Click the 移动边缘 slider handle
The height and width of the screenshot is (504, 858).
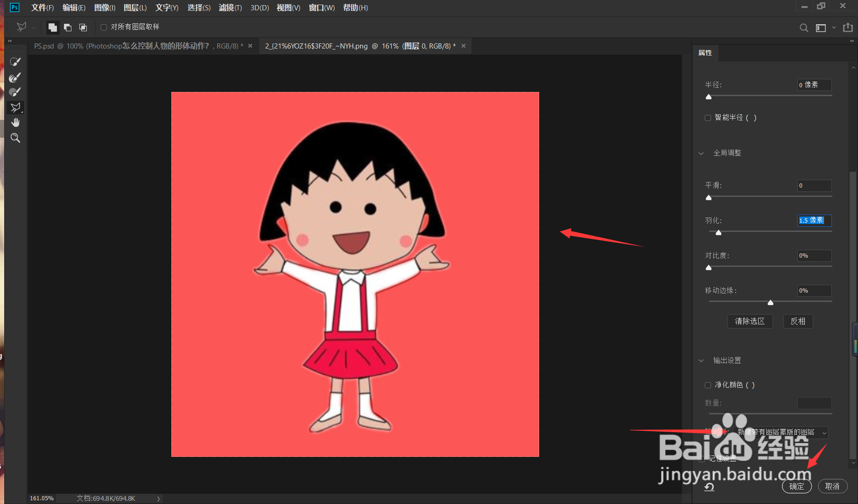coord(771,302)
